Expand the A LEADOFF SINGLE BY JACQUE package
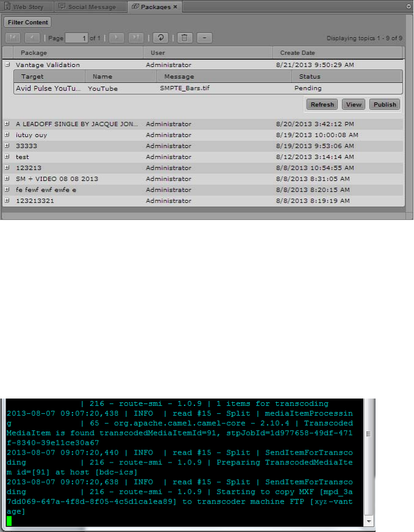The height and width of the screenshot is (532, 414). (7, 124)
